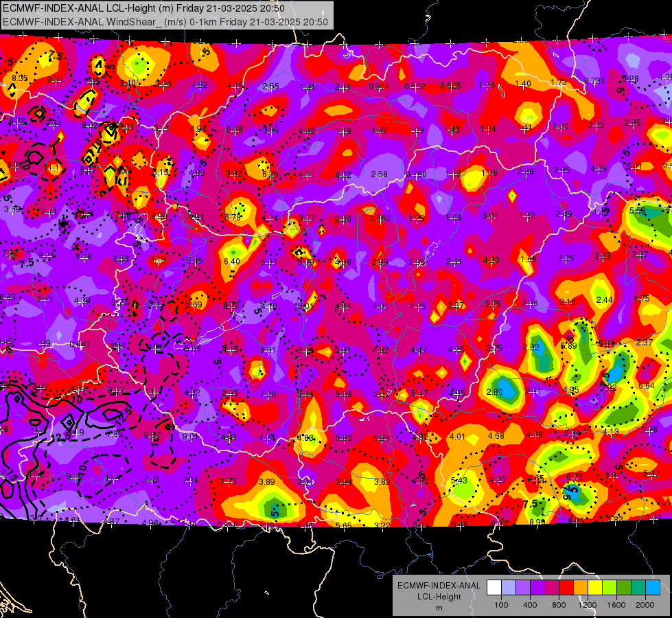The height and width of the screenshot is (618, 672).
Task: Click the lime-green swatch in the LCL-Height legend
Action: click(610, 588)
